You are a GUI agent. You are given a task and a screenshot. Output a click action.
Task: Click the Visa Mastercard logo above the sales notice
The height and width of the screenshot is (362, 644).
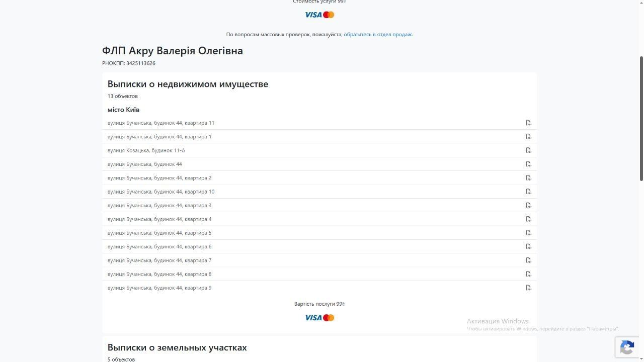click(319, 15)
